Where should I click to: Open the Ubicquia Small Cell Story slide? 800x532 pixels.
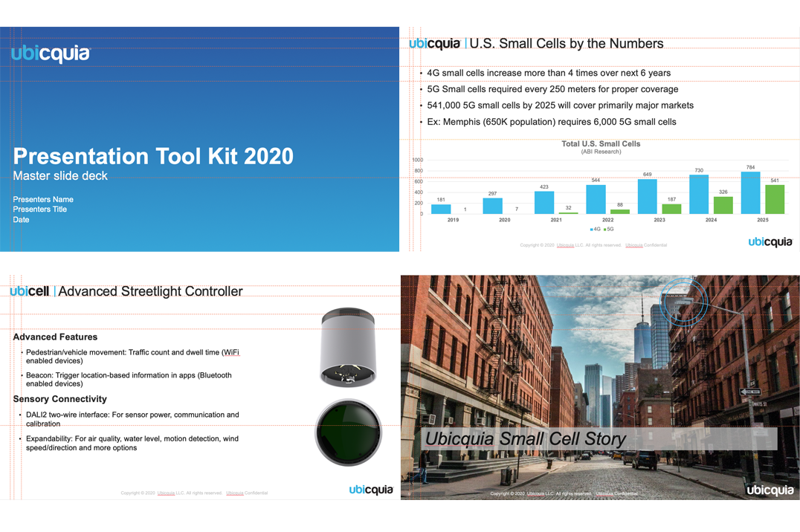[600, 387]
